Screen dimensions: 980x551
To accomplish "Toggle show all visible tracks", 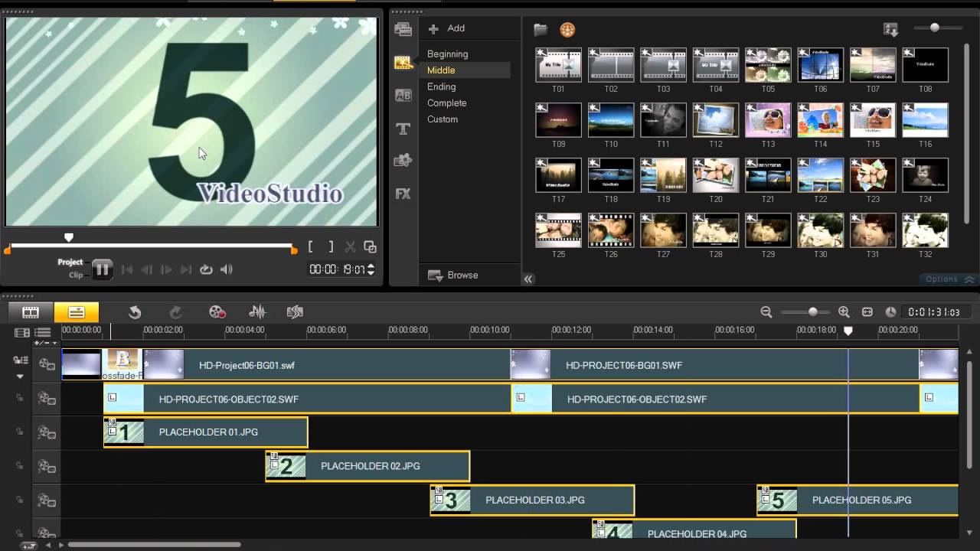I will 43,332.
